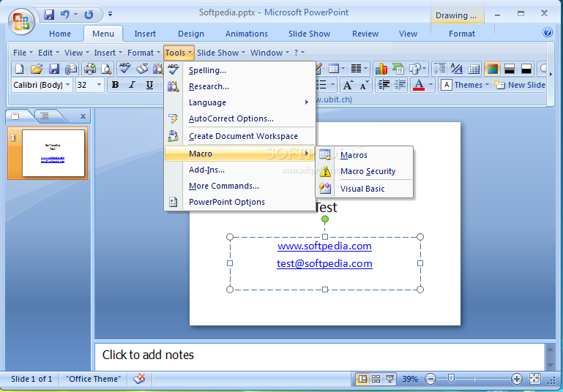Screen dimensions: 563x392
Task: Open the font size 32 dropdown
Action: click(99, 85)
